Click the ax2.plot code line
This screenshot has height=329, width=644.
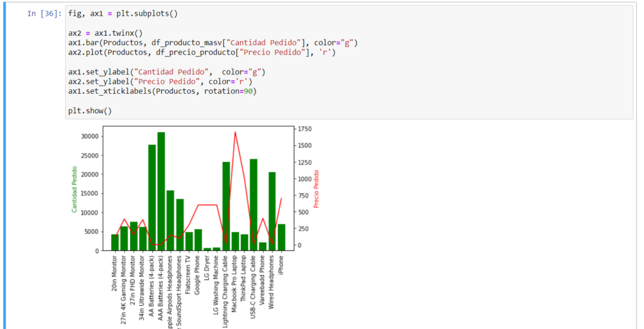point(201,52)
